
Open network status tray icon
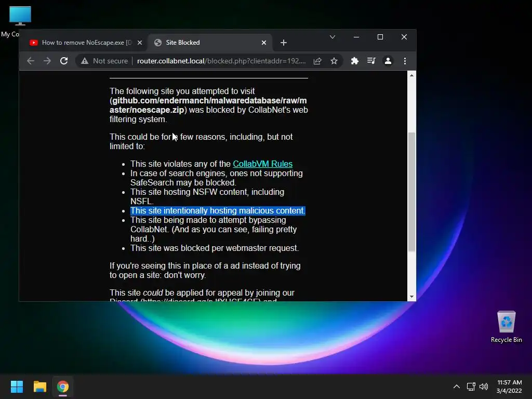coord(471,387)
